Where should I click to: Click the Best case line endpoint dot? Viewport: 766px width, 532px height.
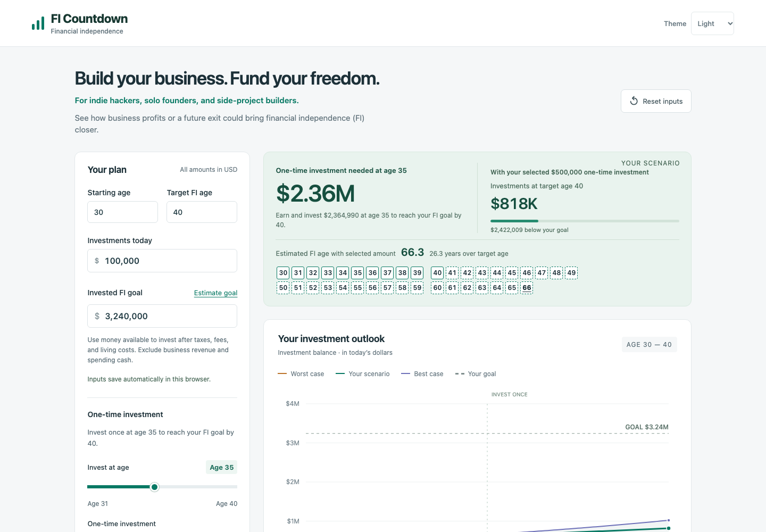(x=669, y=520)
